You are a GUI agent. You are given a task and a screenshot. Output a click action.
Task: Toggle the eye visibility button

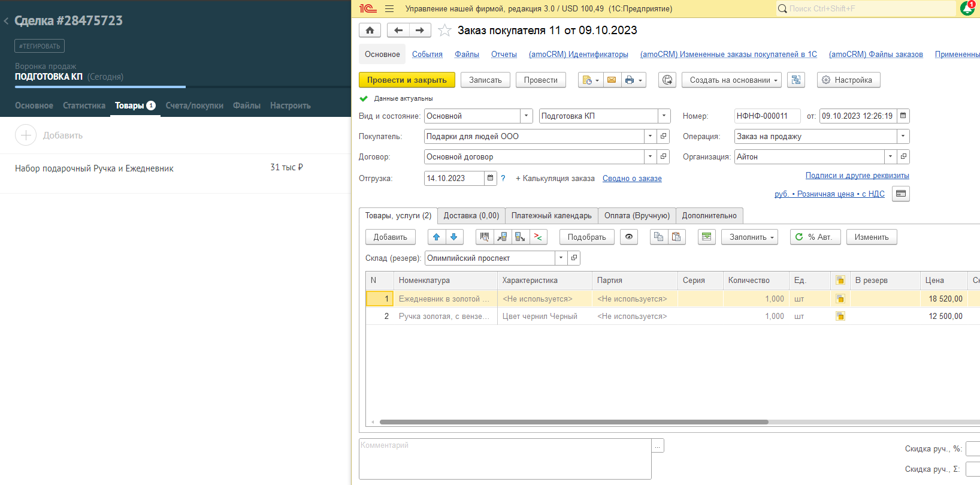[x=628, y=237]
